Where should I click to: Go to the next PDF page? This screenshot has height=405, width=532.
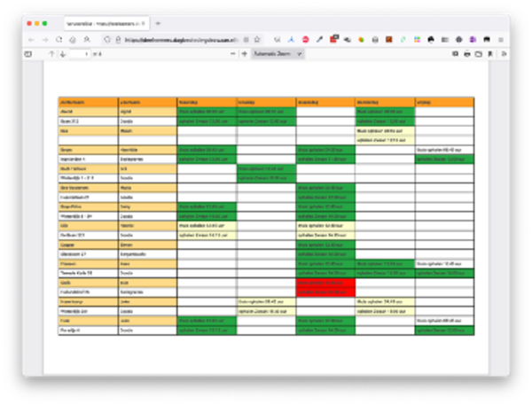tap(62, 54)
